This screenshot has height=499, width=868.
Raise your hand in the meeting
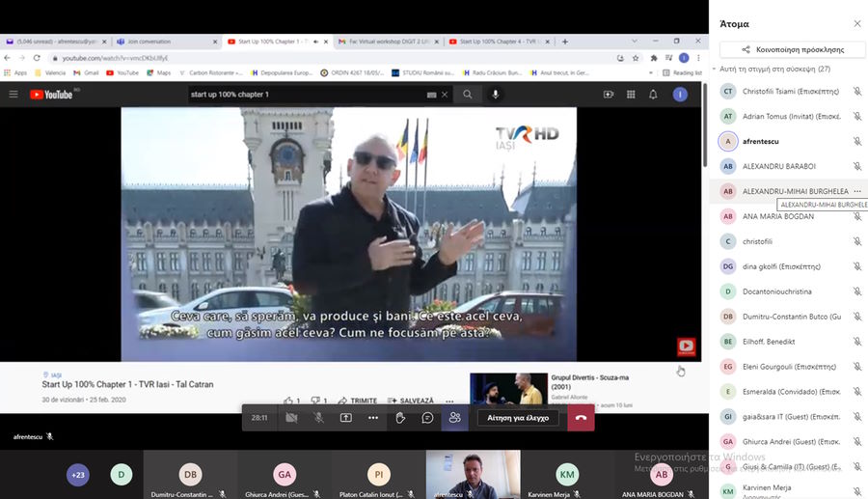click(400, 418)
